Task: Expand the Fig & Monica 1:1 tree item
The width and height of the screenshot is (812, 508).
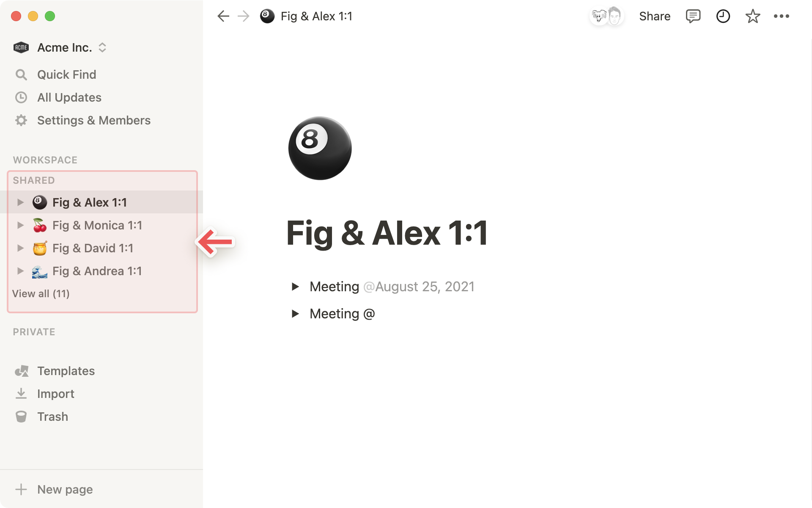Action: tap(21, 225)
